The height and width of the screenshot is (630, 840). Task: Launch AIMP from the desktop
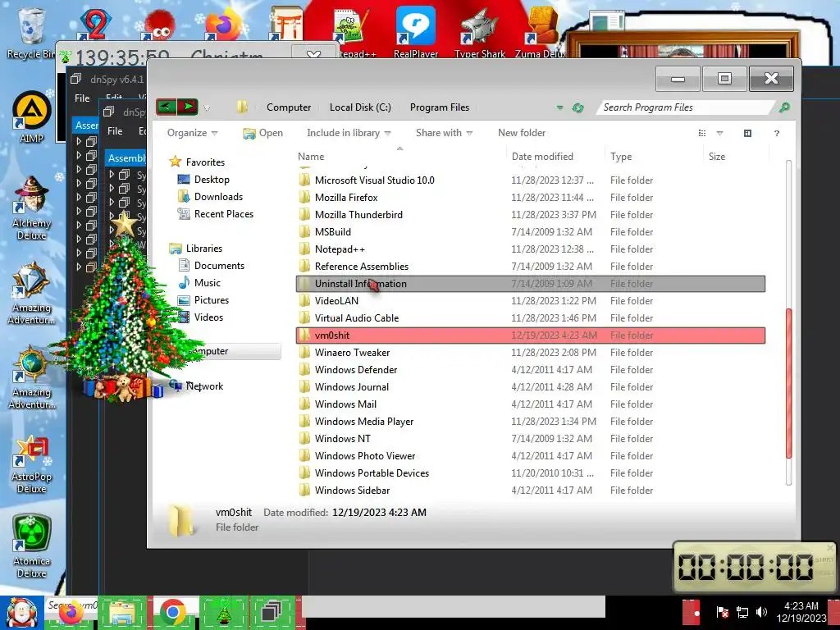(x=32, y=118)
